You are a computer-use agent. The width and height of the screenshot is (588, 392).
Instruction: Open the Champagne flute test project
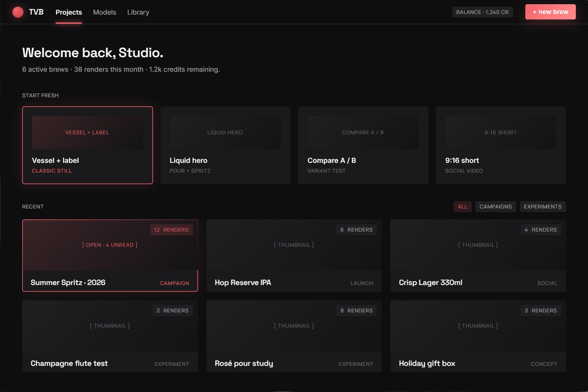point(110,336)
